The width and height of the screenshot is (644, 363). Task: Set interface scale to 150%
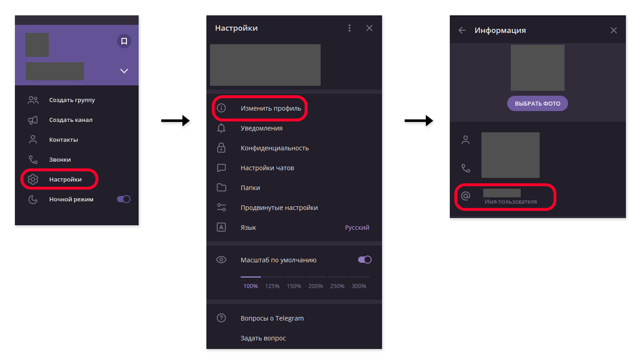coord(294,286)
